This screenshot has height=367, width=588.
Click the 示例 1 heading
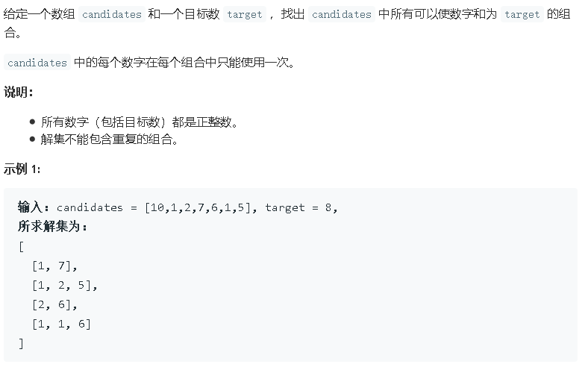[x=22, y=169]
